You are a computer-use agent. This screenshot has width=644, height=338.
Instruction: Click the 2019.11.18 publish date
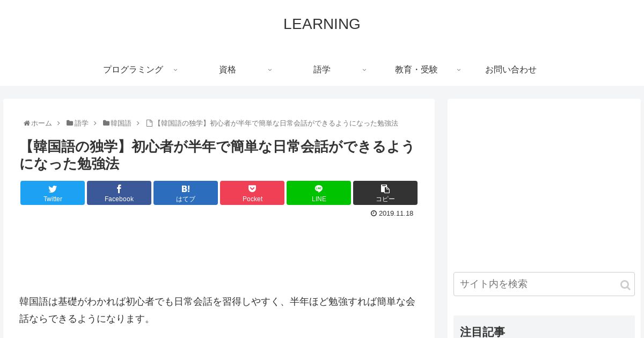[396, 214]
